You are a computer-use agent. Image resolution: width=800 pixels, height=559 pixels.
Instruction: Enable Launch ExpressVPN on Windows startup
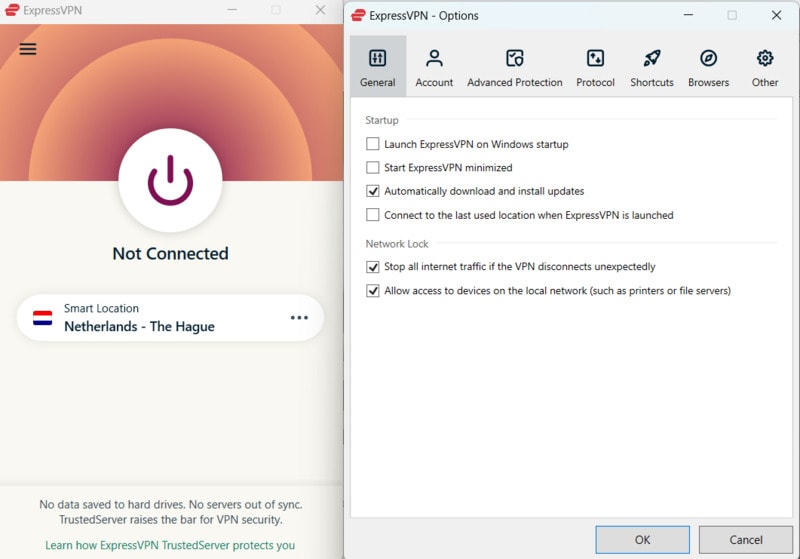click(x=372, y=144)
